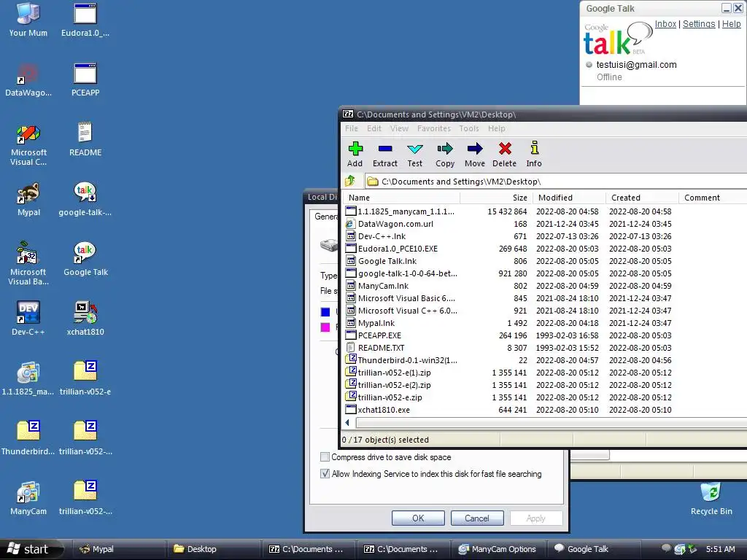Screen dimensions: 747x560
Task: Switch to Google Talk taskbar button
Action: click(592, 549)
